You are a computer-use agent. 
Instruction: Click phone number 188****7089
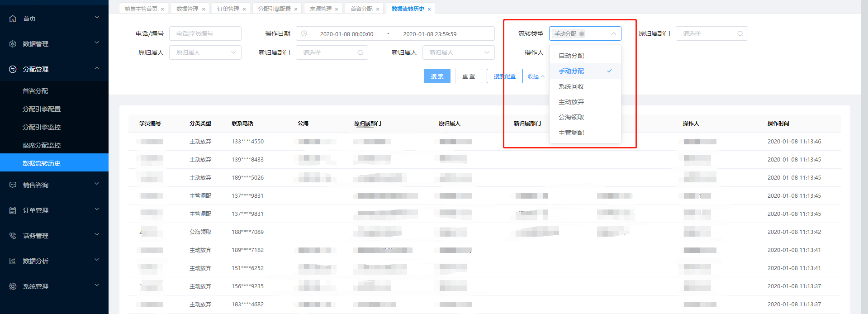click(x=247, y=232)
